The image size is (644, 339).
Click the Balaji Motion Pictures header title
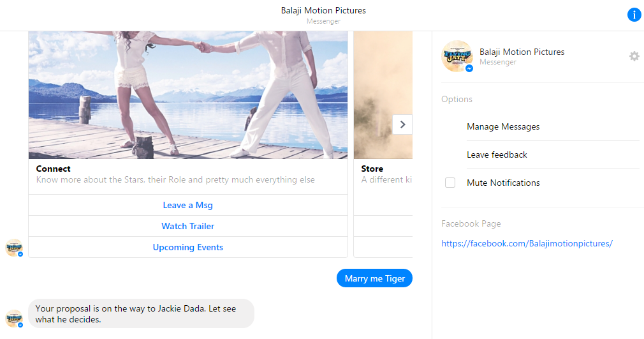click(x=323, y=10)
